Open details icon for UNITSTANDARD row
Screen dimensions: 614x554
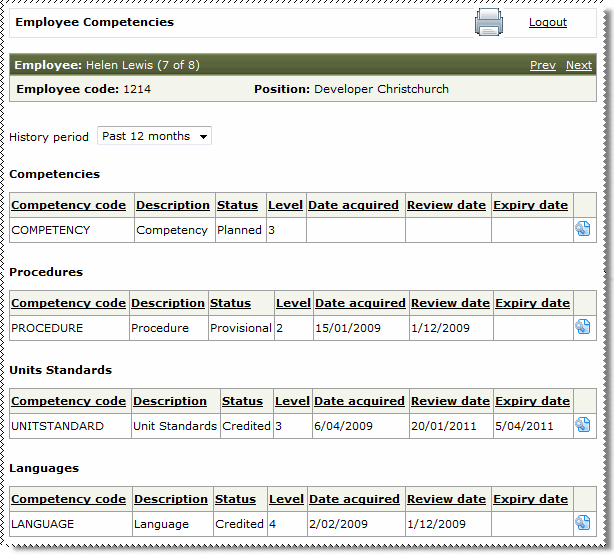(x=583, y=426)
